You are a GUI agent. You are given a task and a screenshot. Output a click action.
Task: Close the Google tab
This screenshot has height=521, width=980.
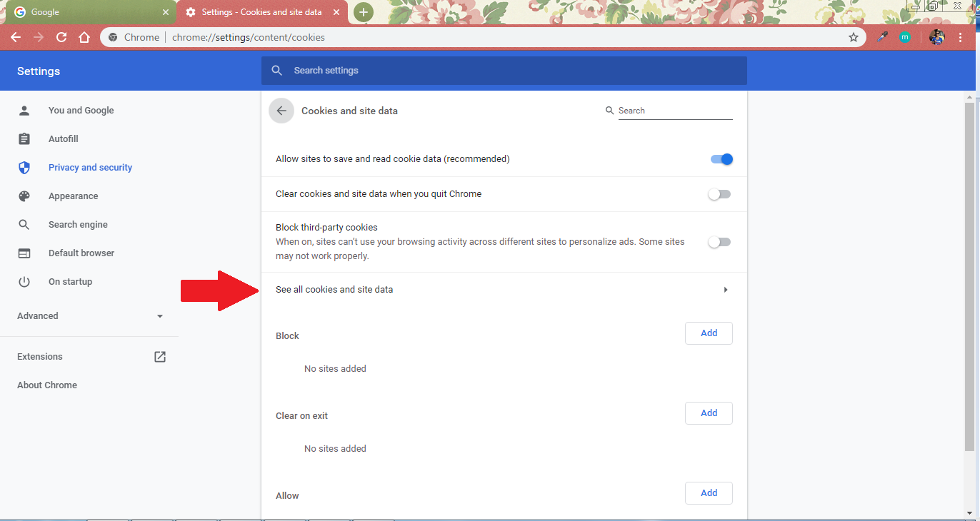point(166,12)
